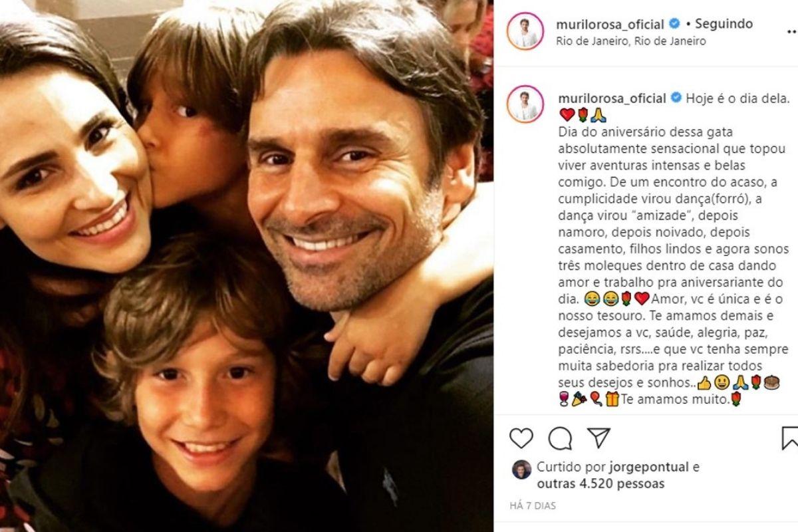Open murilorosa_oficial username in the caption

[x=610, y=98]
